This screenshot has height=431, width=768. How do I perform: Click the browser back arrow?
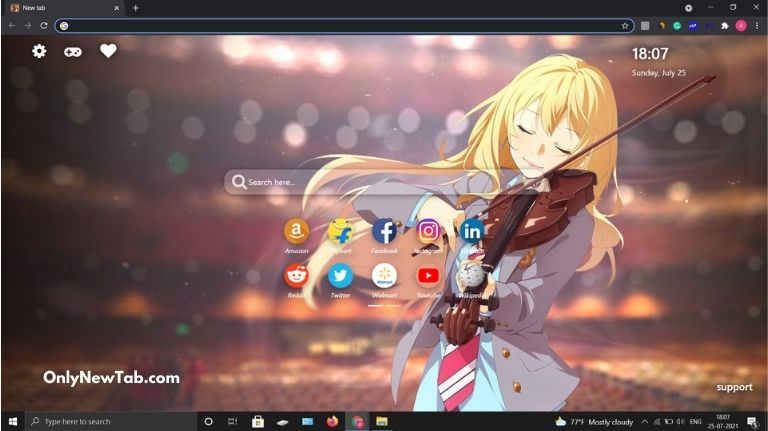tap(12, 25)
